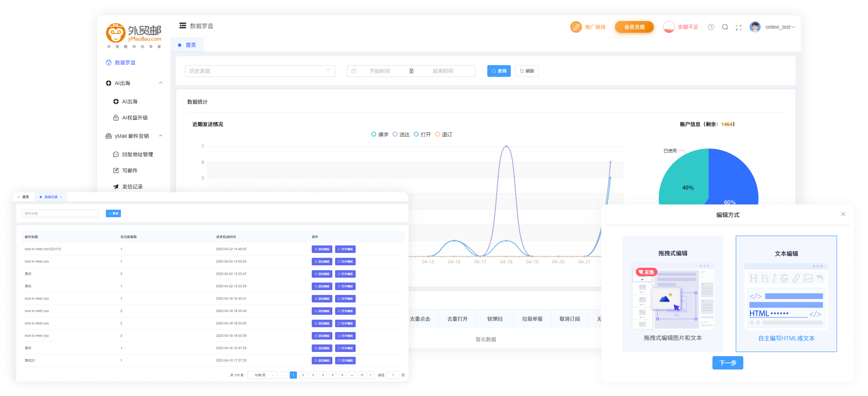The height and width of the screenshot is (396, 868).
Task: Click the 会员充值 recharge button
Action: pyautogui.click(x=634, y=27)
